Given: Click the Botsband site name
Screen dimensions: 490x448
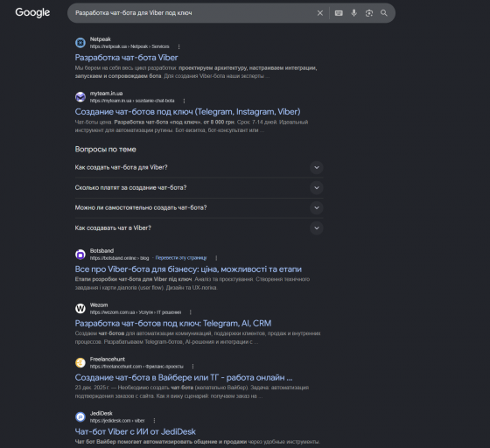Looking at the screenshot, I should 101,251.
